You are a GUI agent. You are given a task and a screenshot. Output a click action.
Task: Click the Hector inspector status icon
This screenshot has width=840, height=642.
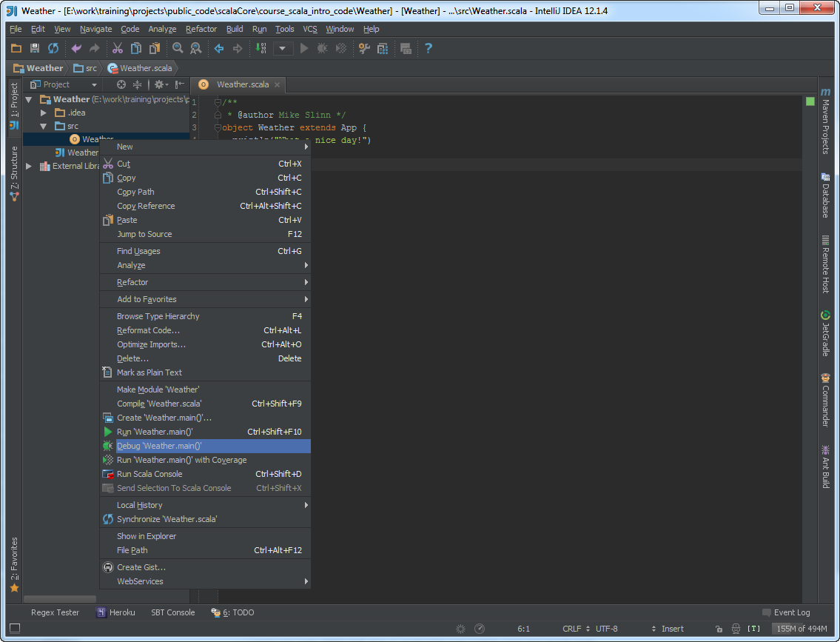[736, 629]
